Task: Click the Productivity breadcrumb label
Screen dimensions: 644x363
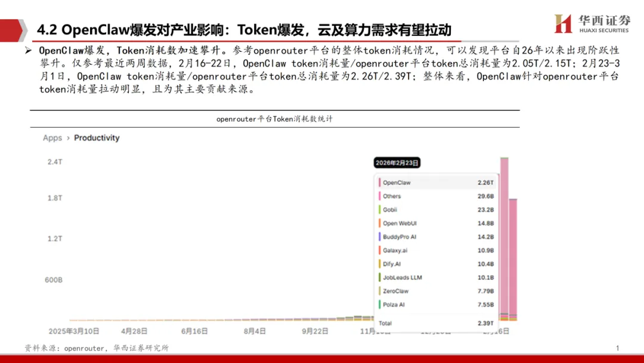Action: point(97,138)
